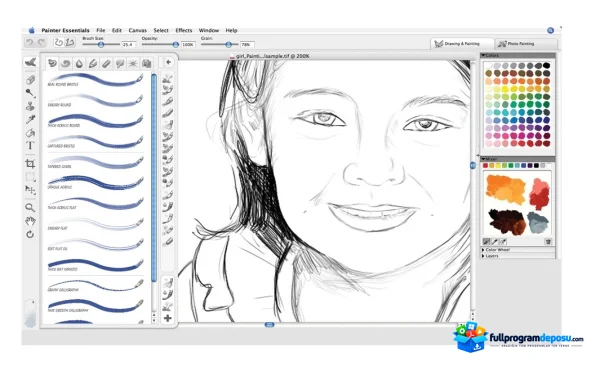
Task: Select the Mixer sample-color eyedropper icon
Action: pos(495,241)
